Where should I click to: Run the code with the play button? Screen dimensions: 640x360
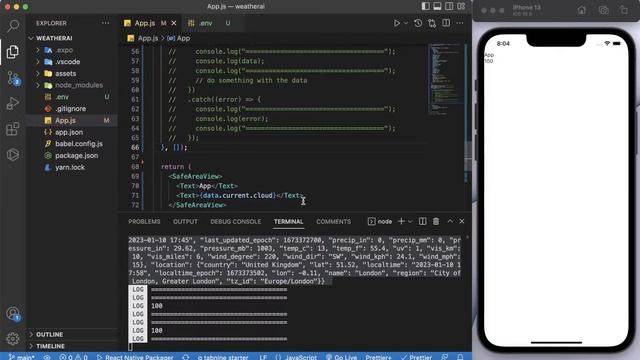click(396, 23)
